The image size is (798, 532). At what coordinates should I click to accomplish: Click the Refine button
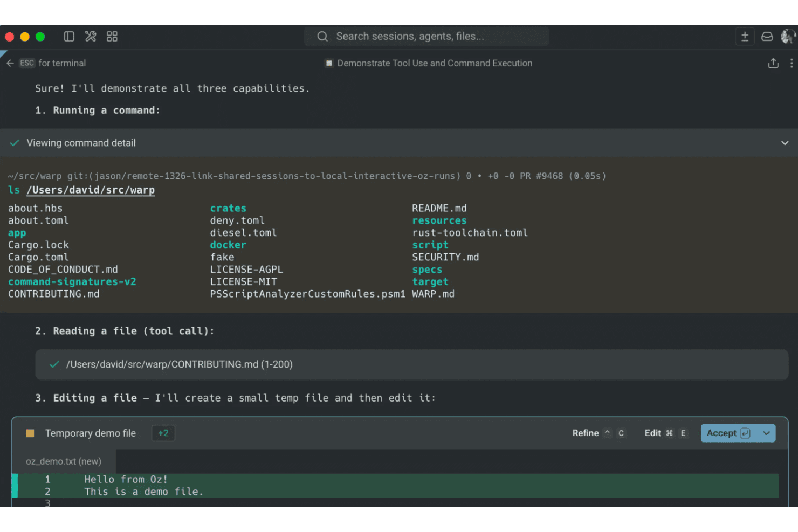(x=598, y=433)
